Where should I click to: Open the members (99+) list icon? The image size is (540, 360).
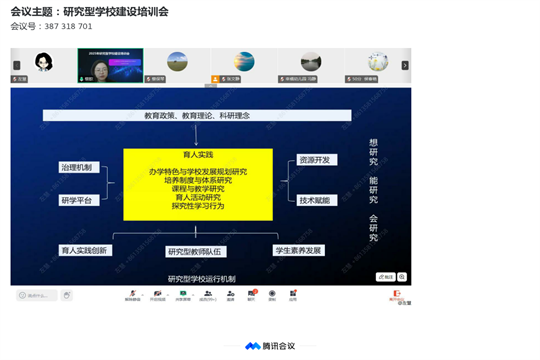point(208,294)
